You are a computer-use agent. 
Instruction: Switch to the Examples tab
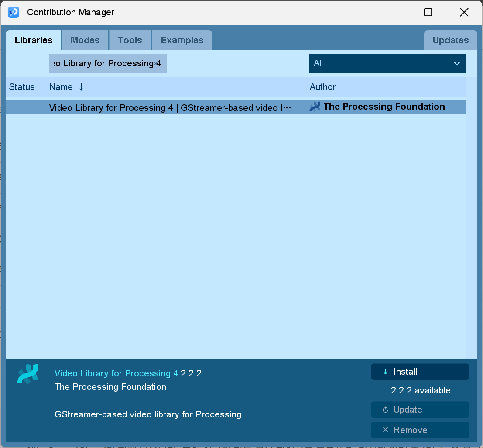point(182,40)
